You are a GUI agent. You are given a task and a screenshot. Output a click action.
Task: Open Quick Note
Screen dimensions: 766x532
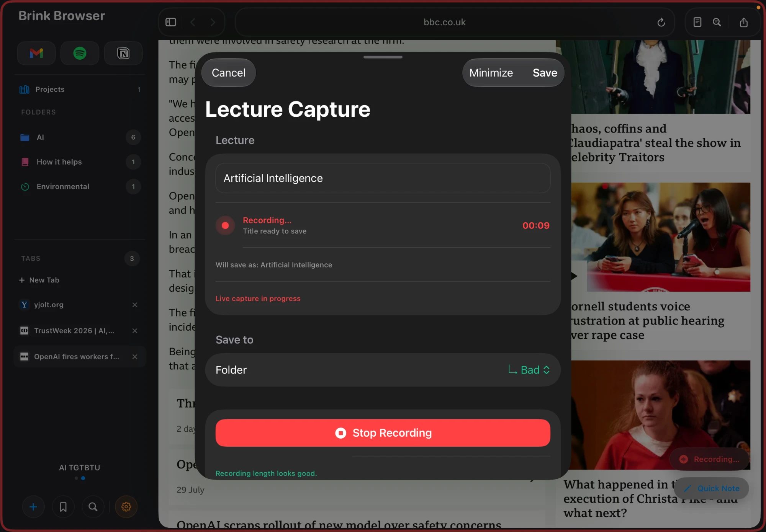point(712,488)
